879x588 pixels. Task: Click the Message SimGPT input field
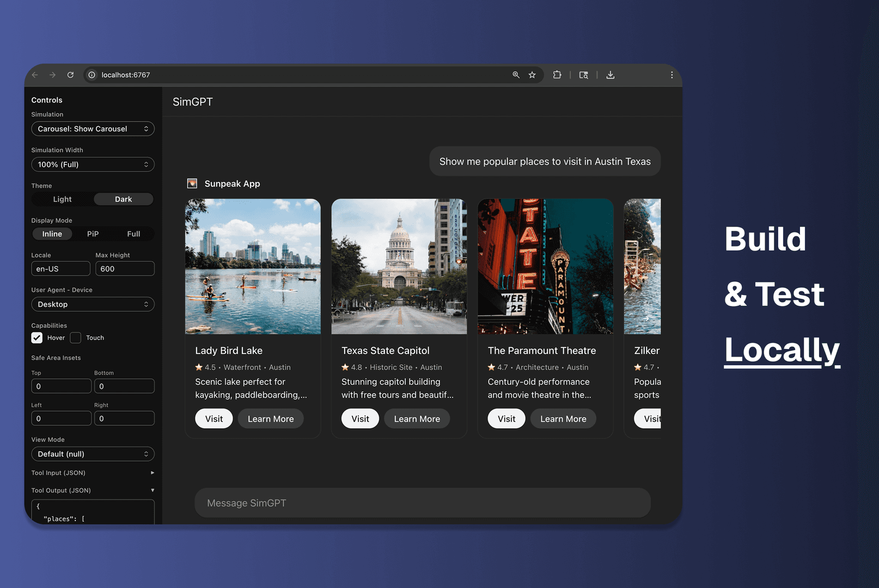click(x=423, y=503)
